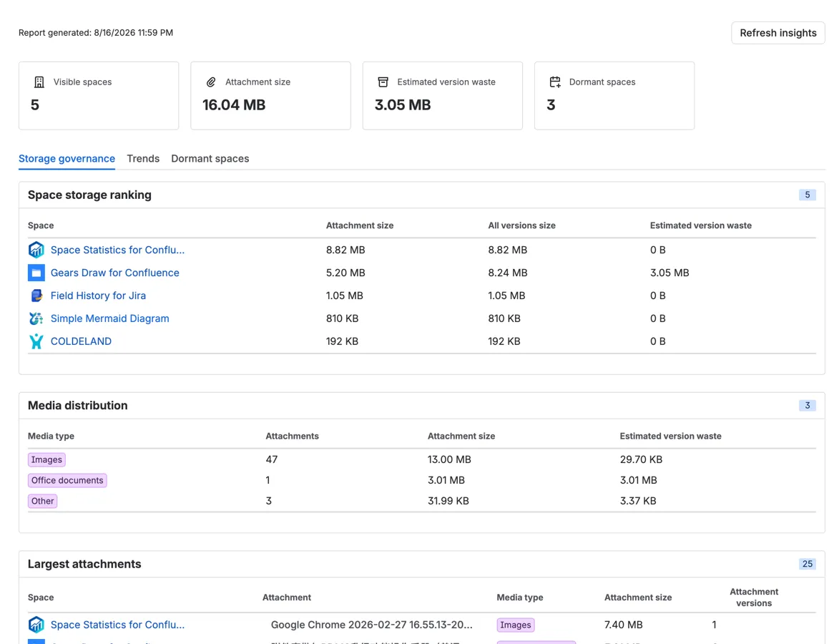Click the 8.24 MB all versions size cell
The width and height of the screenshot is (834, 644).
[x=508, y=273]
